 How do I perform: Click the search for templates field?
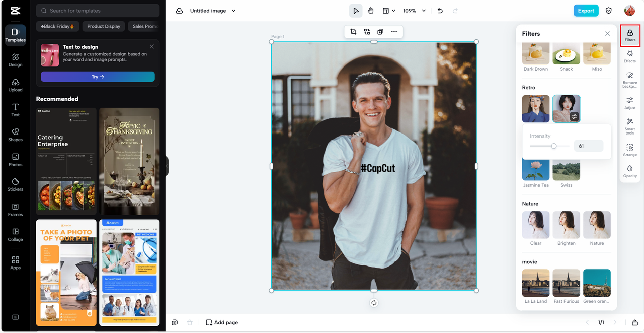pyautogui.click(x=98, y=11)
